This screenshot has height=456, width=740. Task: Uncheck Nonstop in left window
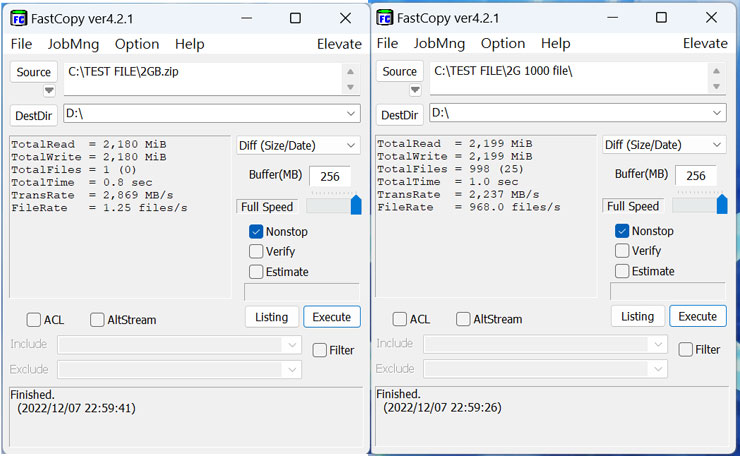click(x=256, y=231)
